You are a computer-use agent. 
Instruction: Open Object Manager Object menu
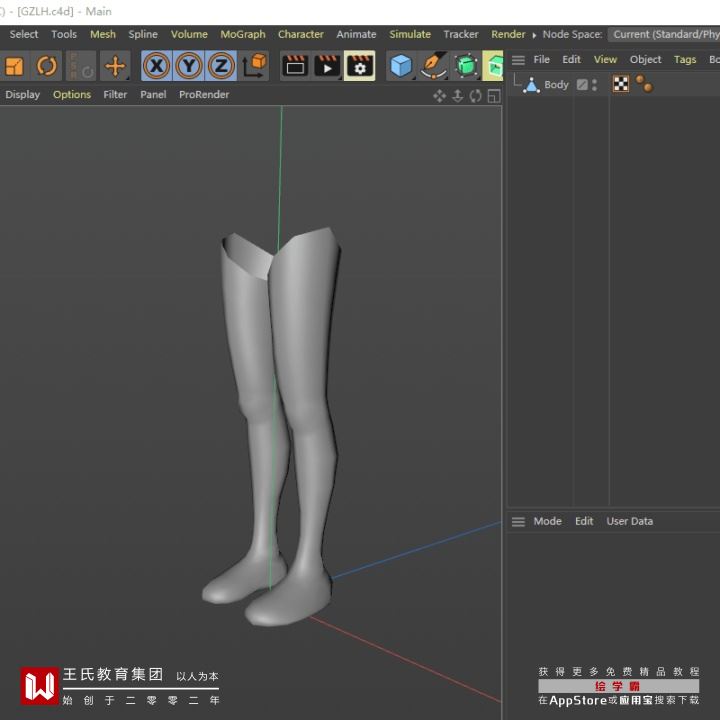point(645,60)
